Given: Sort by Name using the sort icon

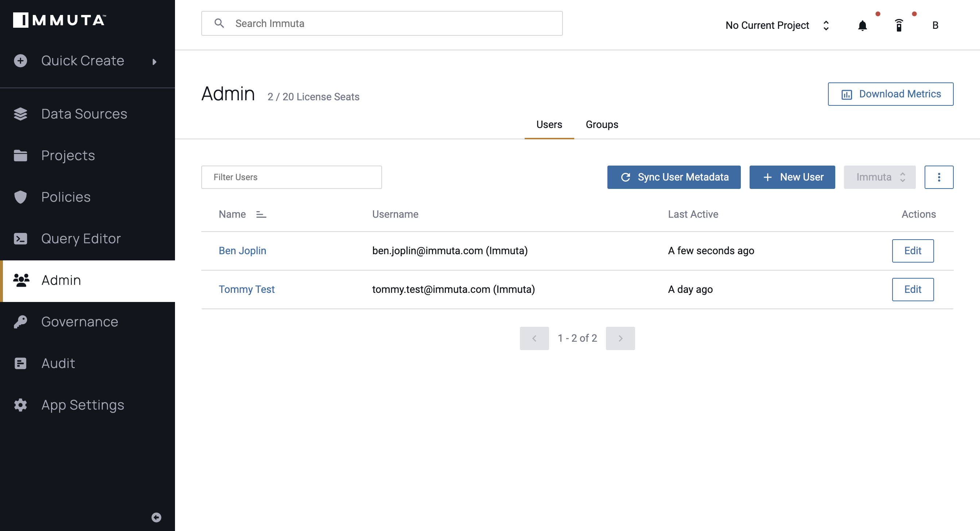Looking at the screenshot, I should [x=261, y=214].
